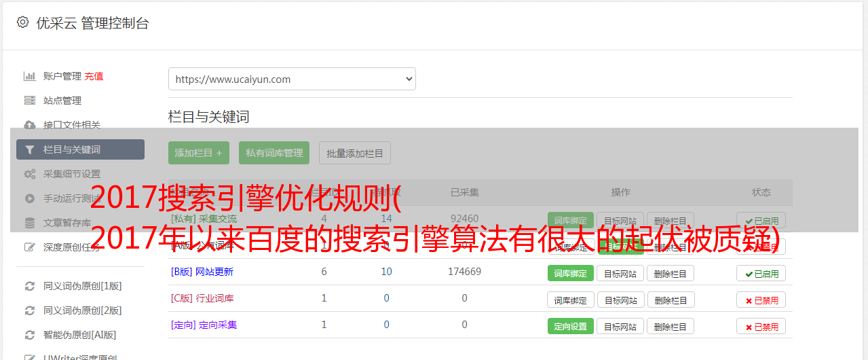Screen dimensions: 868x360
Task: Click the 批量添加栏目 button
Action: point(355,153)
